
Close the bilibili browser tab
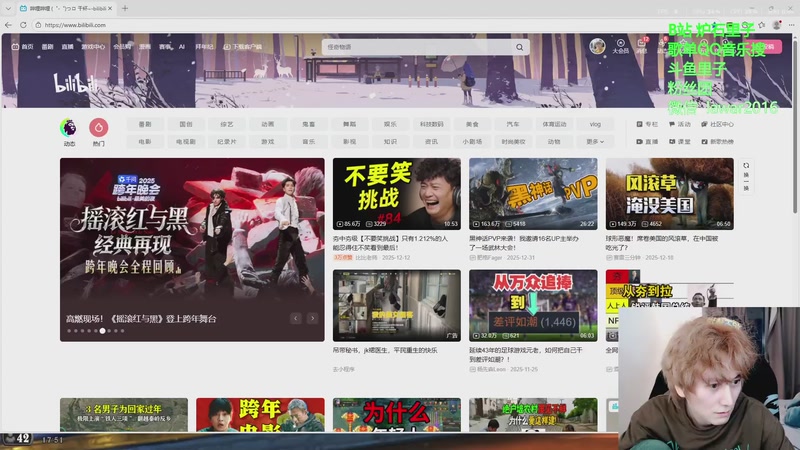110,8
